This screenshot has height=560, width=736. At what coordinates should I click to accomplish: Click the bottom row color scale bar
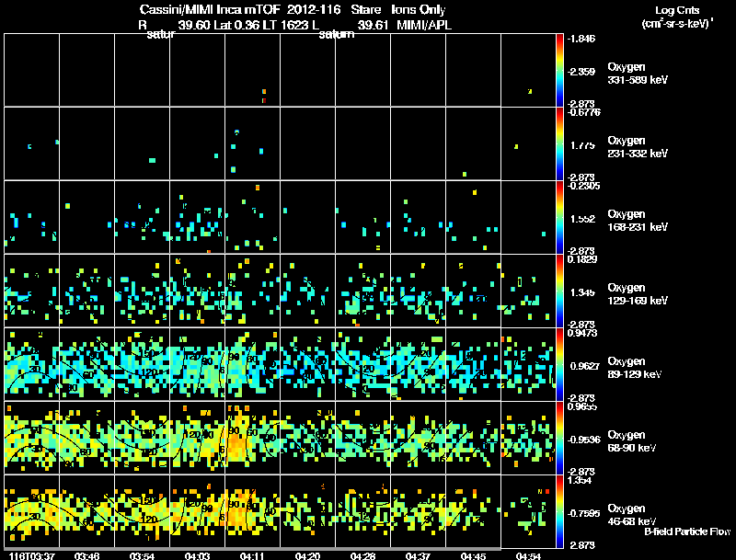pos(559,511)
